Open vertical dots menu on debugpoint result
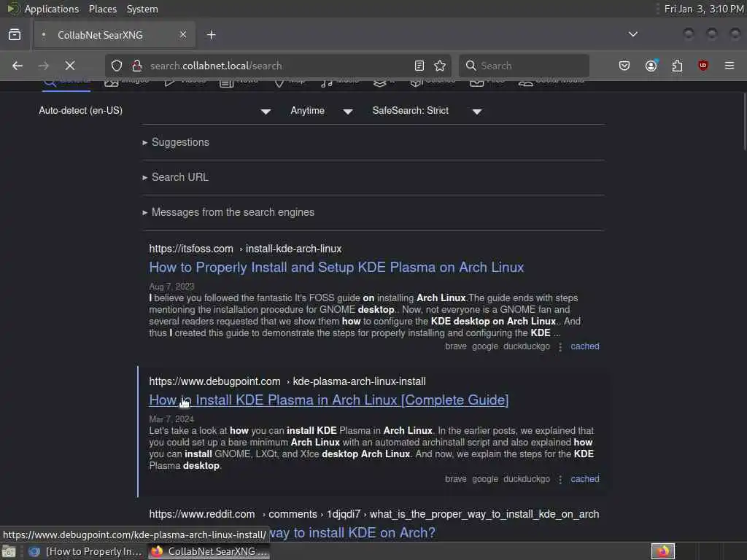 560,480
